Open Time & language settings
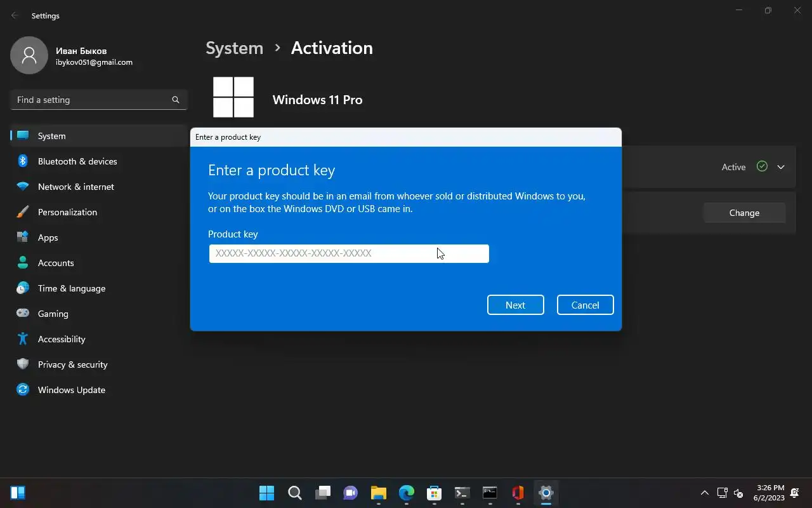The image size is (812, 508). (99, 288)
